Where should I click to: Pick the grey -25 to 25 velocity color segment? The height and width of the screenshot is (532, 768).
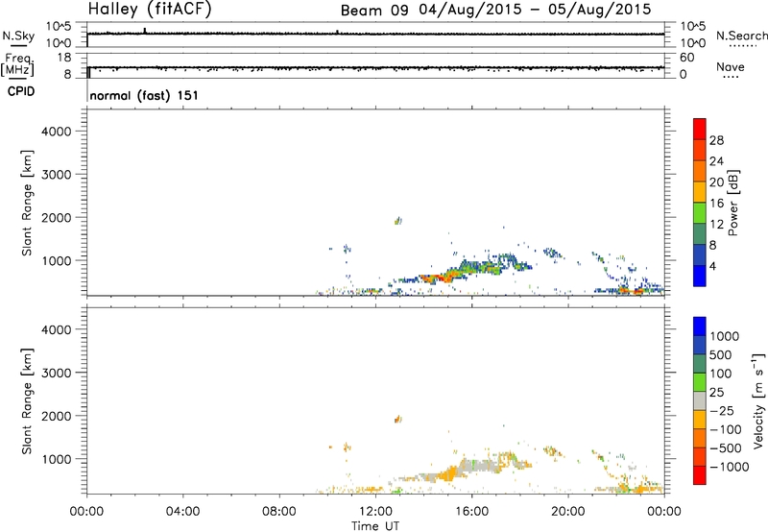click(700, 400)
